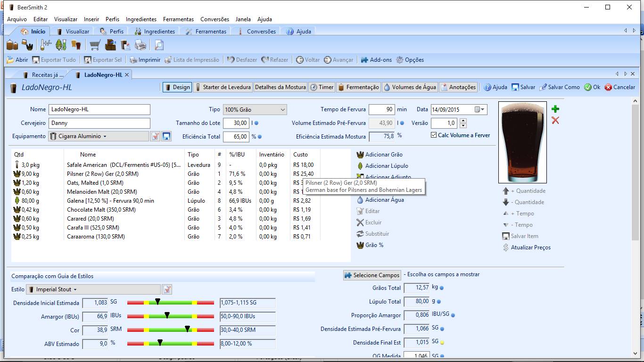
Task: Open the Anotações view
Action: tap(458, 87)
